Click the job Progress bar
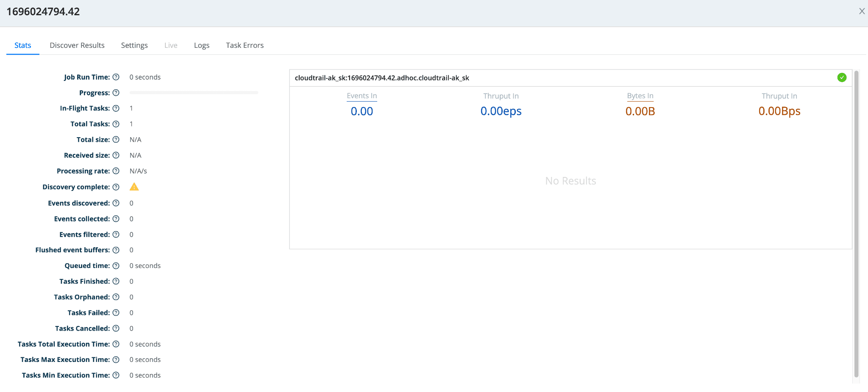This screenshot has height=392, width=868. pyautogui.click(x=194, y=93)
